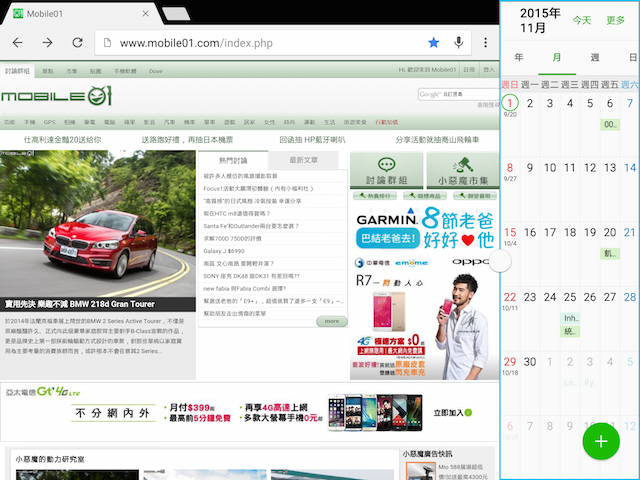Tap the BMW 218d Gran Tourer headline
The width and height of the screenshot is (640, 480).
(x=80, y=304)
